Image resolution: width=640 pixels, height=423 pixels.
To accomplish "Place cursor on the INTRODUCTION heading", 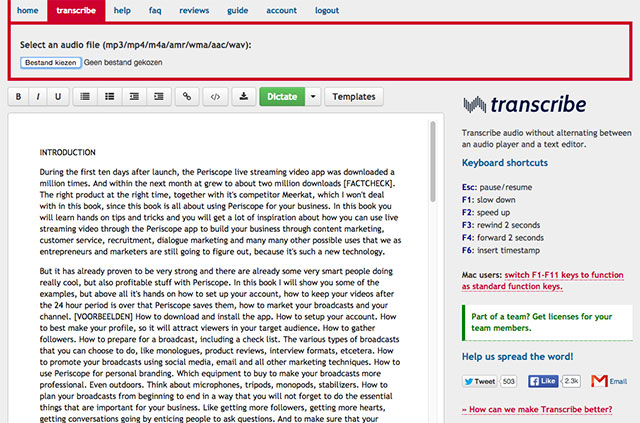I will coord(67,152).
